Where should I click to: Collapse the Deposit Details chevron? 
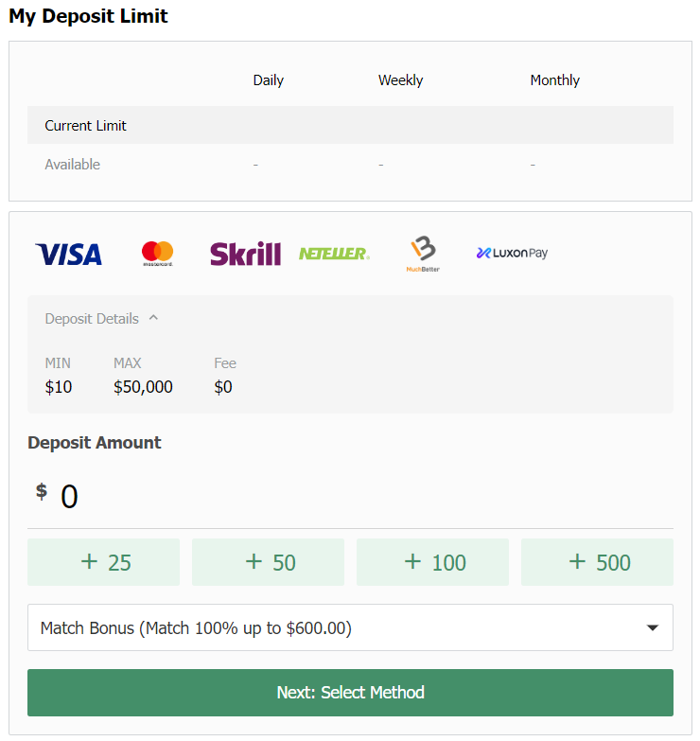[153, 318]
